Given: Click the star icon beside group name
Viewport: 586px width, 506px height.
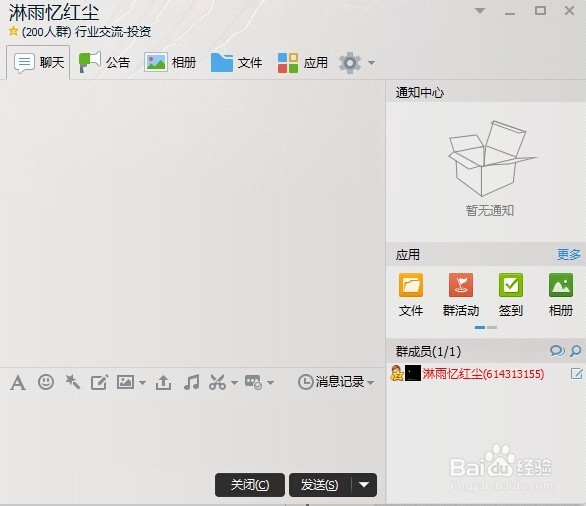Looking at the screenshot, I should [13, 31].
